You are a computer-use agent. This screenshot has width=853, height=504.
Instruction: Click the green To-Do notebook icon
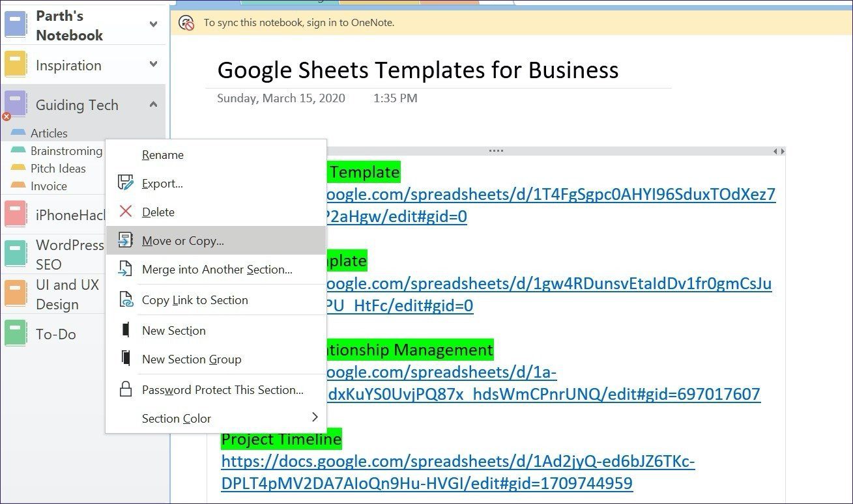click(15, 333)
